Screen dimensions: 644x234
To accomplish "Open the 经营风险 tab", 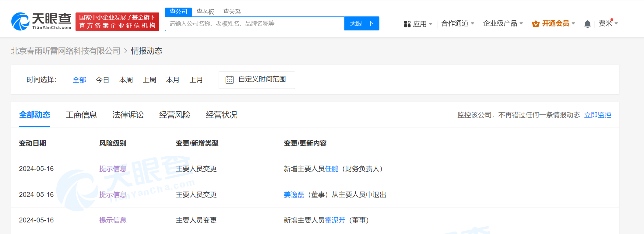I will point(175,115).
